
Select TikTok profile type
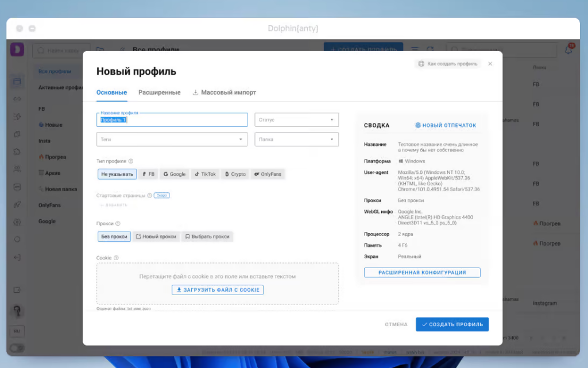tap(205, 174)
